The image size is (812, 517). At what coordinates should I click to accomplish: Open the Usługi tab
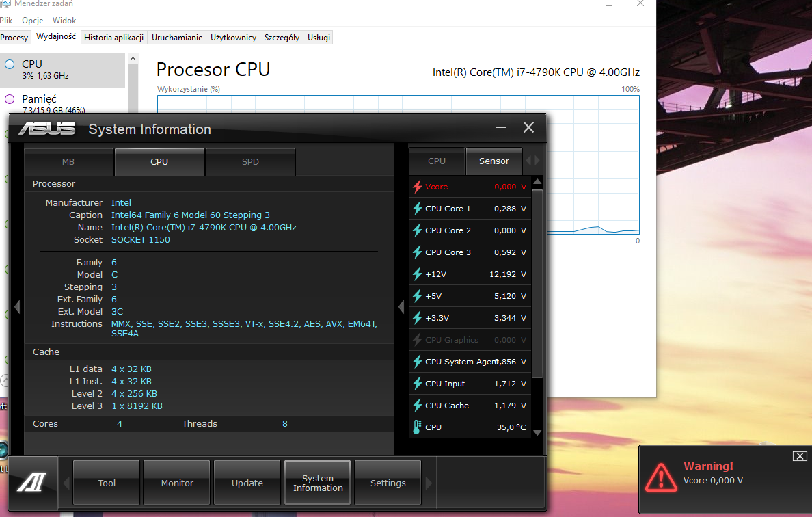(319, 38)
